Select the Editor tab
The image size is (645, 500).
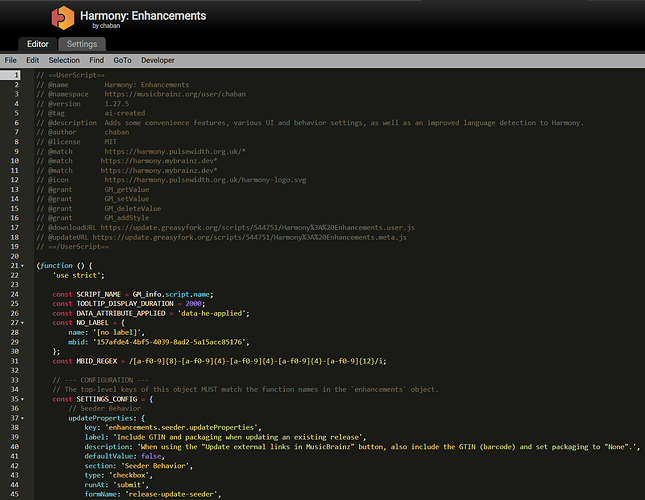tap(37, 44)
